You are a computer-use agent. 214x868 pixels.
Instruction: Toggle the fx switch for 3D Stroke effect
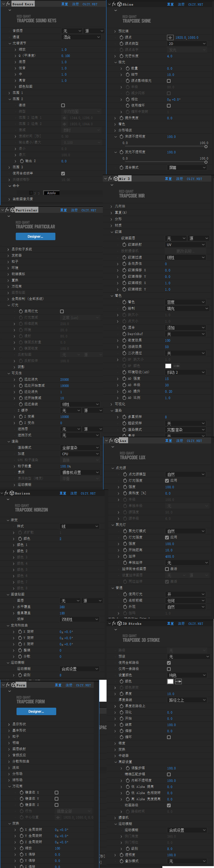coord(114,623)
